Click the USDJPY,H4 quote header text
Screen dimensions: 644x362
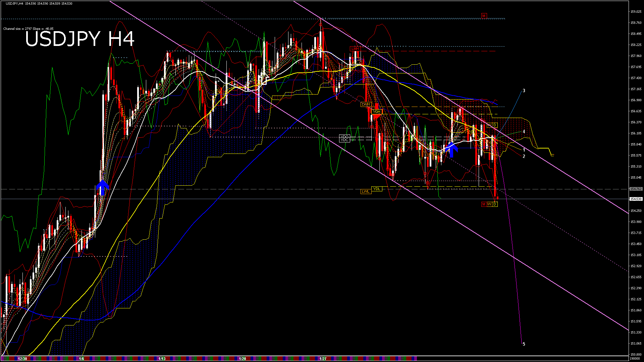pos(39,4)
